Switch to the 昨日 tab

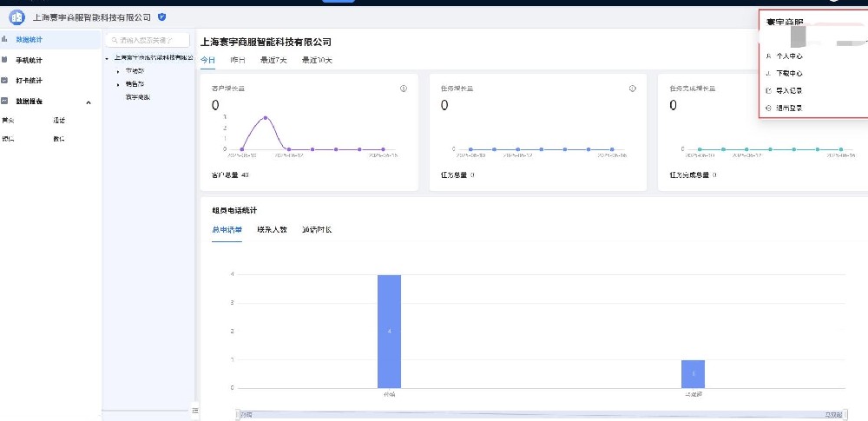pos(238,60)
